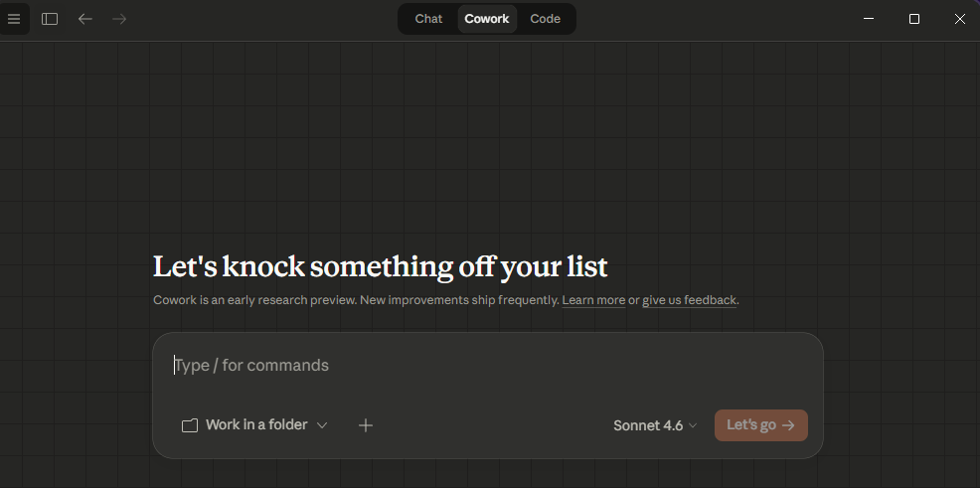Viewport: 980px width, 488px height.
Task: Toggle the sidebar panel icon
Action: [50, 19]
